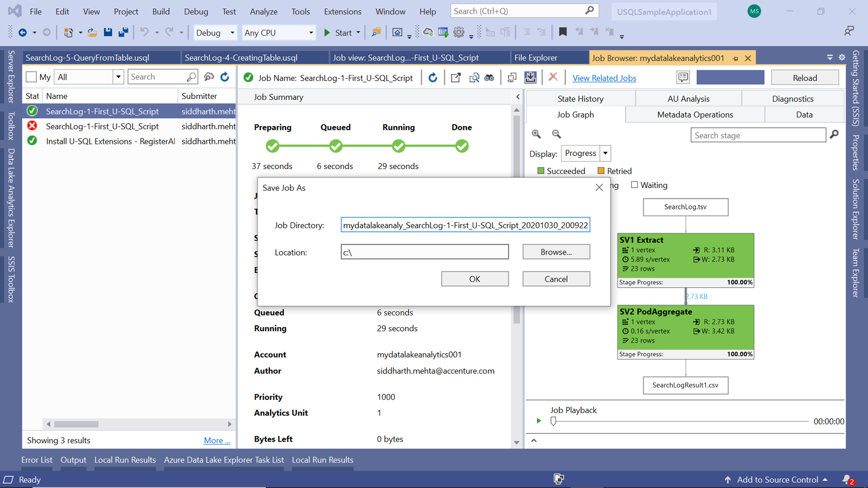
Task: Toggle the My jobs checkbox
Action: point(31,77)
